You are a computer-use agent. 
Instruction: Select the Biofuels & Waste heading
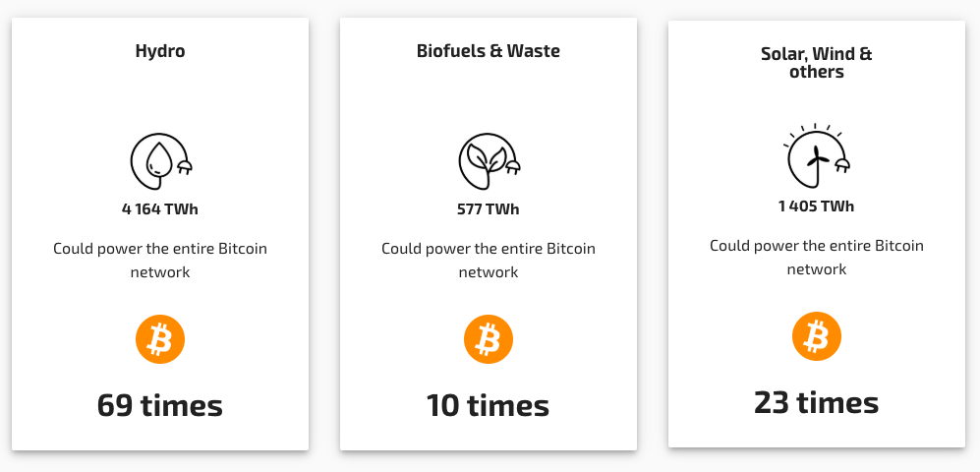tap(489, 50)
